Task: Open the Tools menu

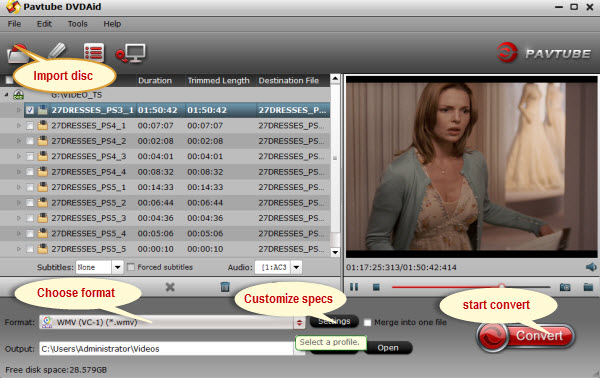Action: coord(78,24)
